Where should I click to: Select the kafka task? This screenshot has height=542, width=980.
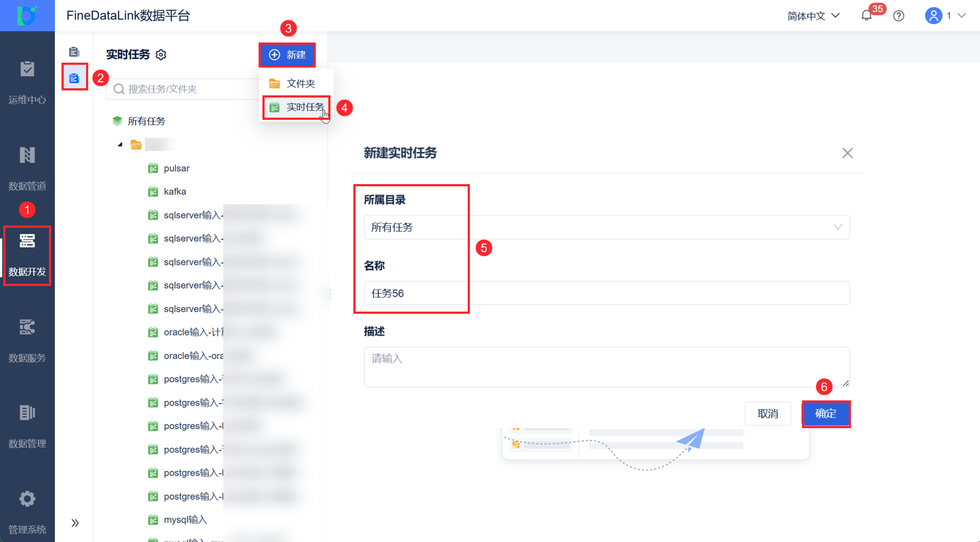coord(175,192)
